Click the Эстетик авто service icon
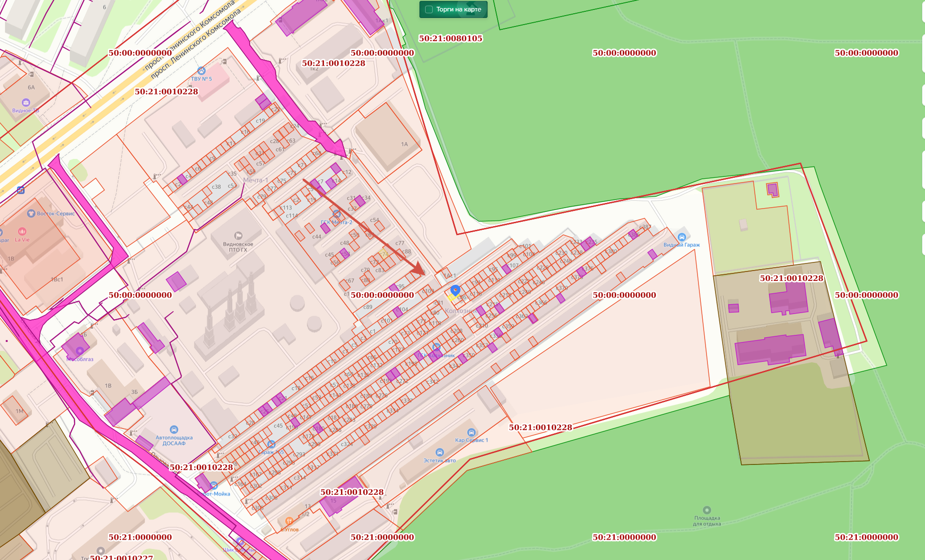 [439, 453]
